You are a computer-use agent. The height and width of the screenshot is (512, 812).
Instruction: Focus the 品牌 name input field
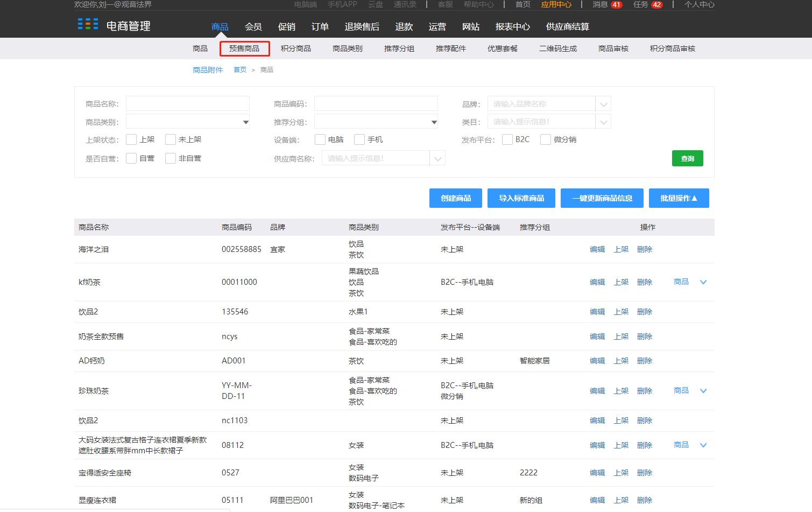coord(541,104)
